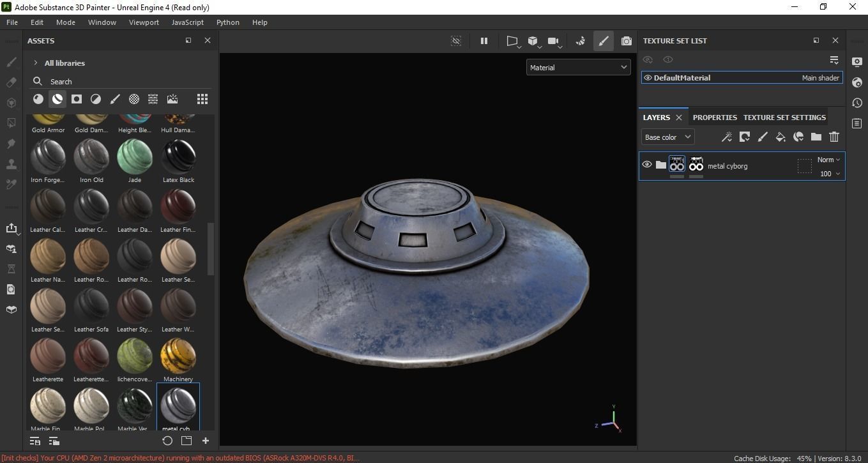Image resolution: width=868 pixels, height=463 pixels.
Task: Toggle hide viewport overlays icon
Action: 456,41
